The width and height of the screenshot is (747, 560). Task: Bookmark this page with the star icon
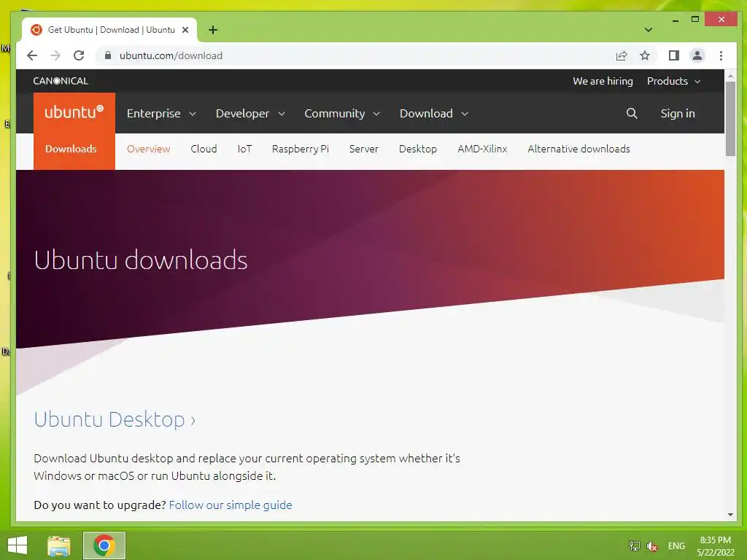pyautogui.click(x=645, y=55)
